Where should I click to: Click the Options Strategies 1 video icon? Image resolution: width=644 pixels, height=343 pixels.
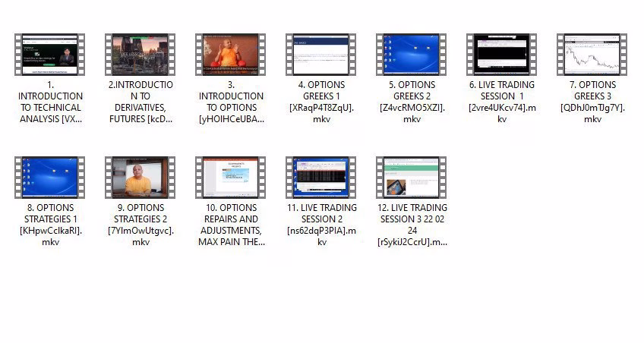click(49, 177)
